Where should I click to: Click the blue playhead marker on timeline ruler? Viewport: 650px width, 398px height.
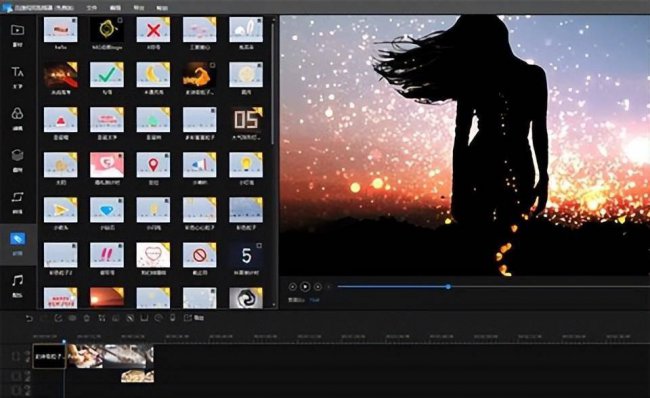coord(64,342)
